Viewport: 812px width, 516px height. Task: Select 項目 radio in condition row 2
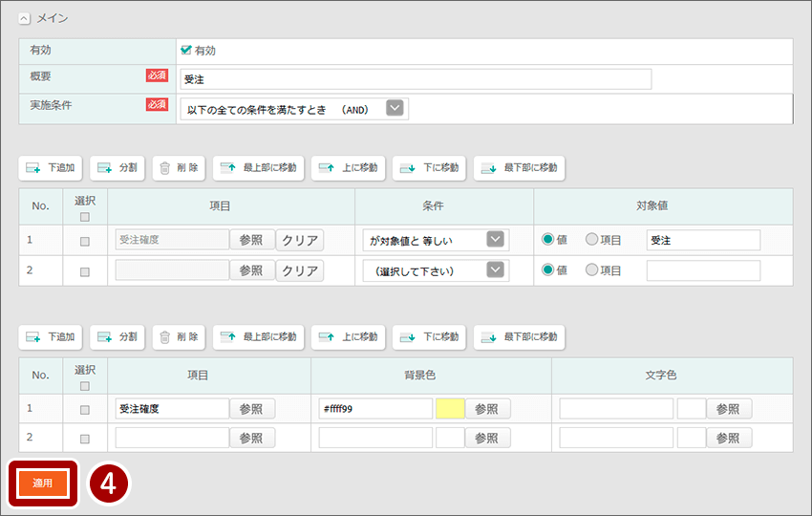(x=591, y=269)
